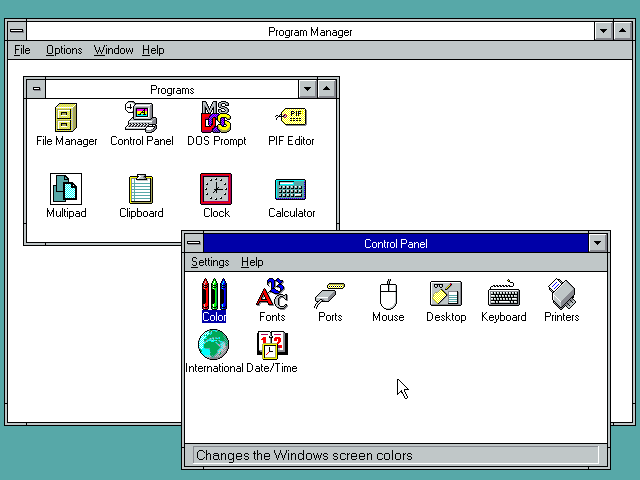Select the Ports icon

(x=330, y=295)
